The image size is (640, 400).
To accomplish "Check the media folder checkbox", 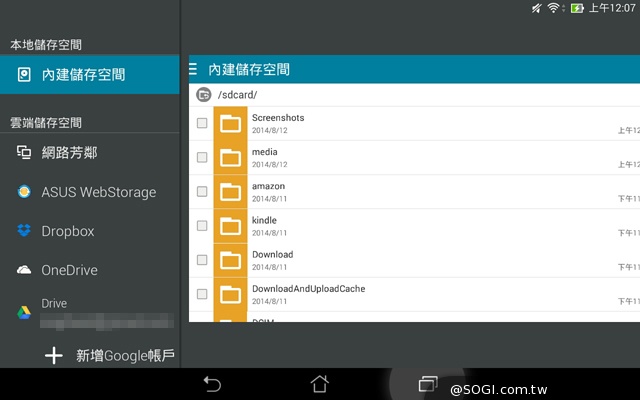I will click(202, 157).
